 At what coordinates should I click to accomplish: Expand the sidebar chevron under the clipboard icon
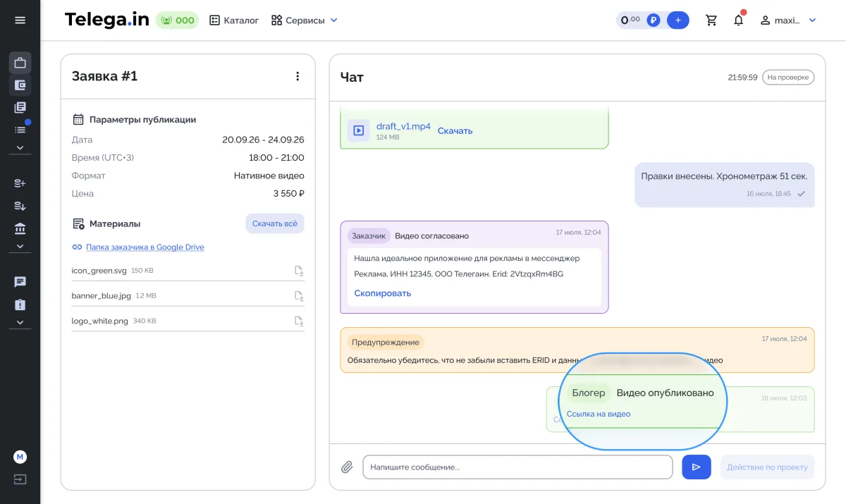pyautogui.click(x=20, y=323)
